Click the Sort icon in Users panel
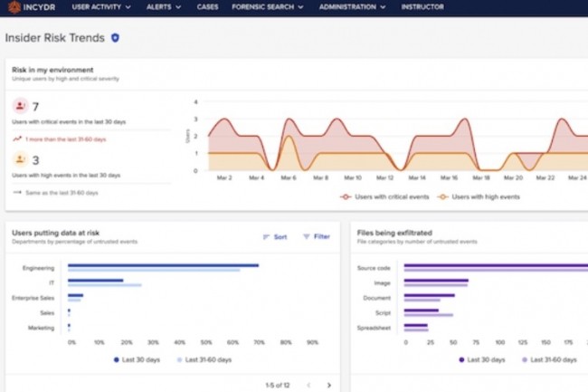The height and width of the screenshot is (392, 588). [267, 236]
